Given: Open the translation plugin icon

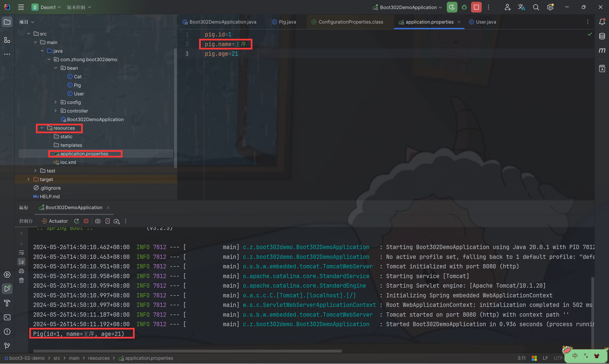Looking at the screenshot, I should 521,7.
